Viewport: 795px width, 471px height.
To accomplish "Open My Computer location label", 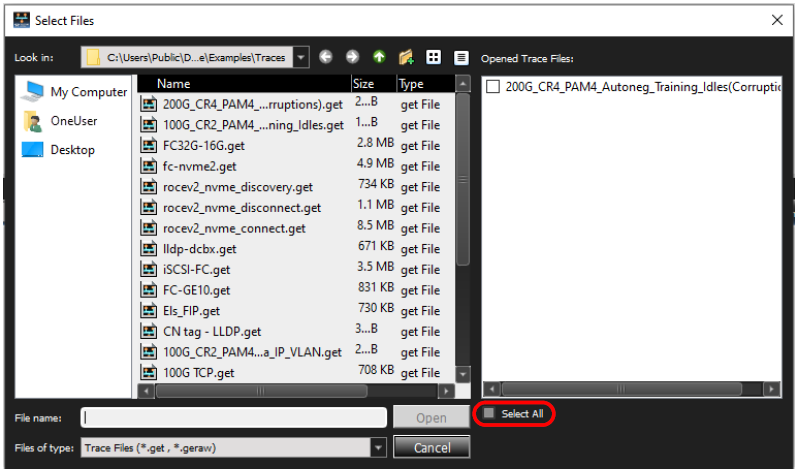I will pos(89,92).
